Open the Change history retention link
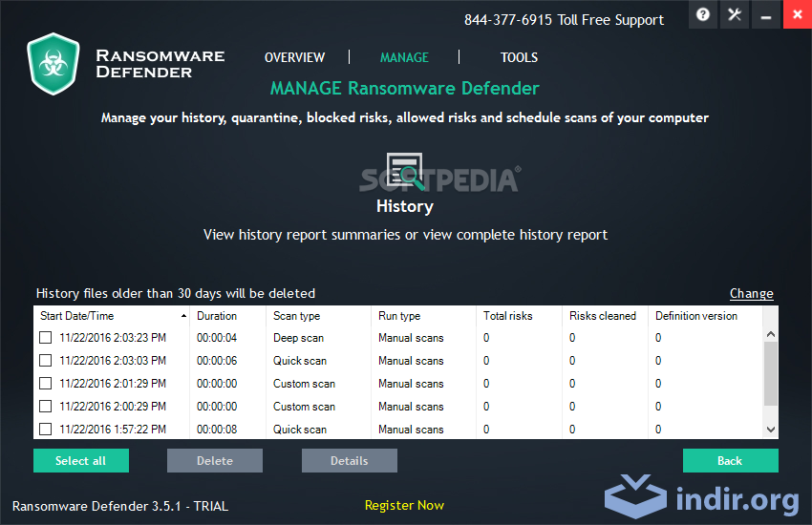This screenshot has width=812, height=525. coord(752,293)
